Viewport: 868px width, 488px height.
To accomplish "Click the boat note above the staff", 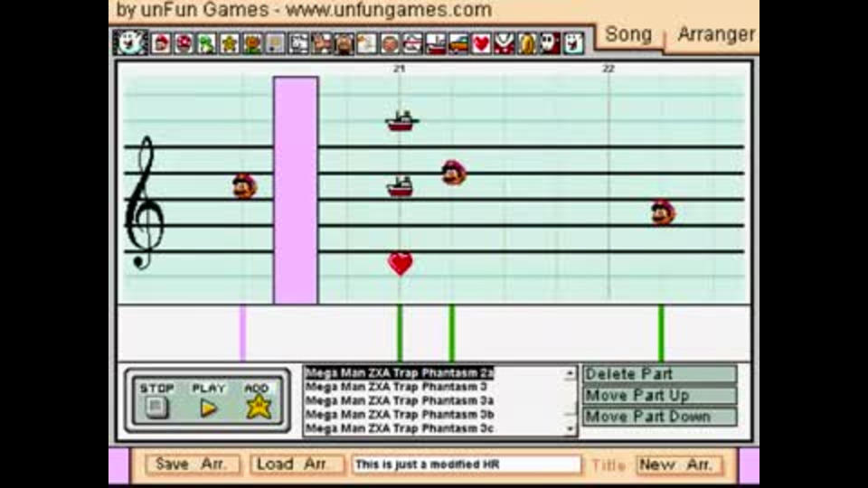I will [401, 121].
